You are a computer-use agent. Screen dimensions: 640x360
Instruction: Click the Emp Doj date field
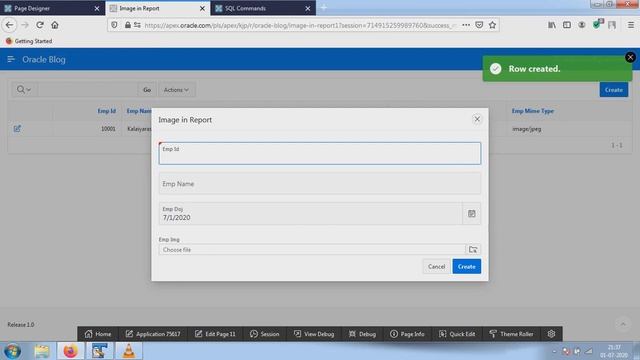click(x=311, y=213)
